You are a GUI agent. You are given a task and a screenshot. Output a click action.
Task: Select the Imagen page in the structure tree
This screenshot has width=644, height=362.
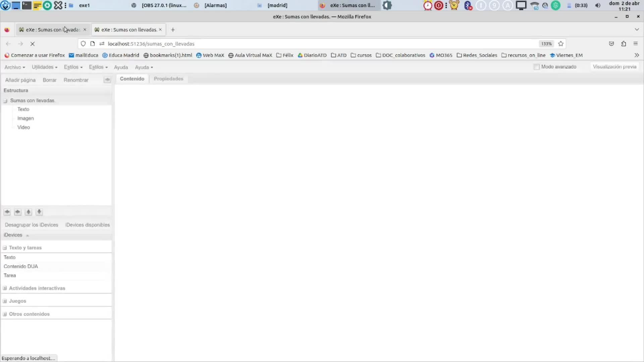coord(25,118)
